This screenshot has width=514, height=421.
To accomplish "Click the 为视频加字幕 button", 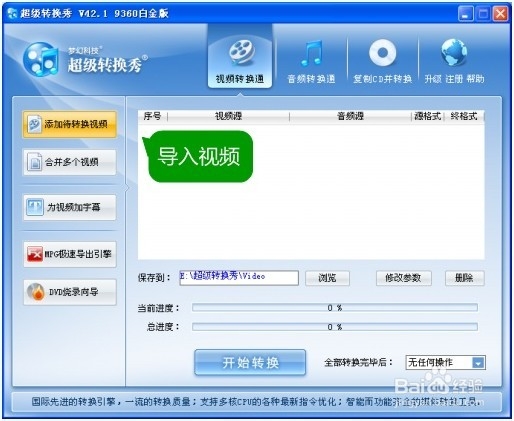I will 70,207.
